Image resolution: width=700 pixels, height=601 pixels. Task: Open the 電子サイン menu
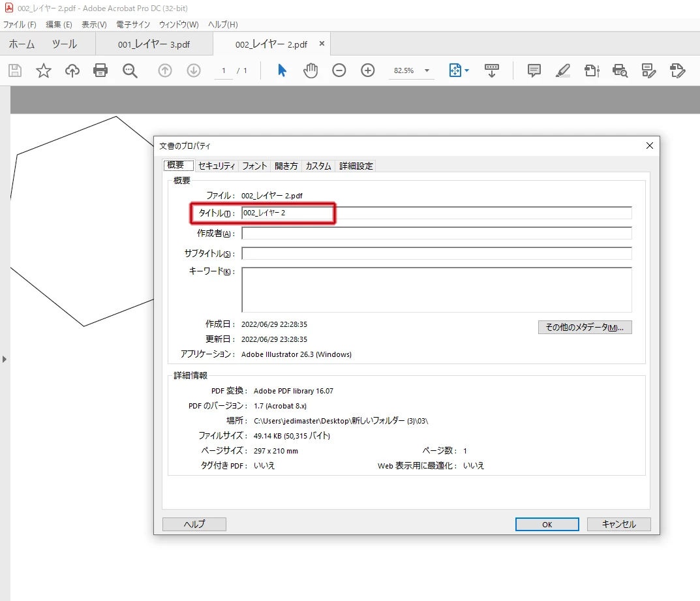pos(133,25)
